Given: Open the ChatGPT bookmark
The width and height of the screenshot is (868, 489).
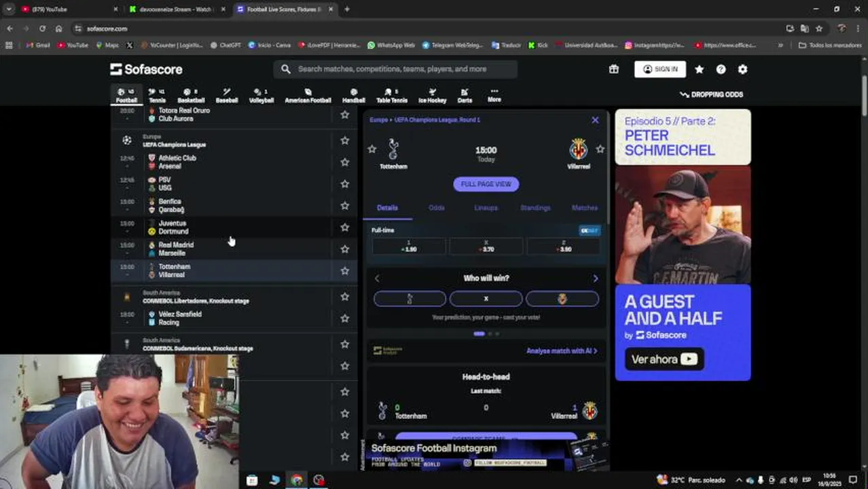Looking at the screenshot, I should click(225, 45).
